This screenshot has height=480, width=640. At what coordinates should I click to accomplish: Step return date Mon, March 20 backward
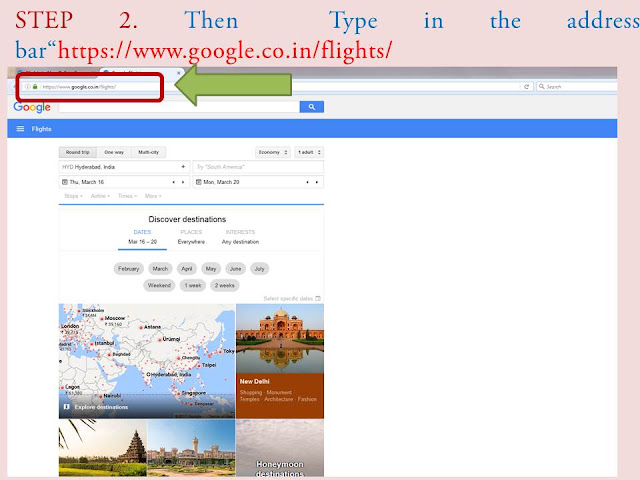[x=307, y=182]
